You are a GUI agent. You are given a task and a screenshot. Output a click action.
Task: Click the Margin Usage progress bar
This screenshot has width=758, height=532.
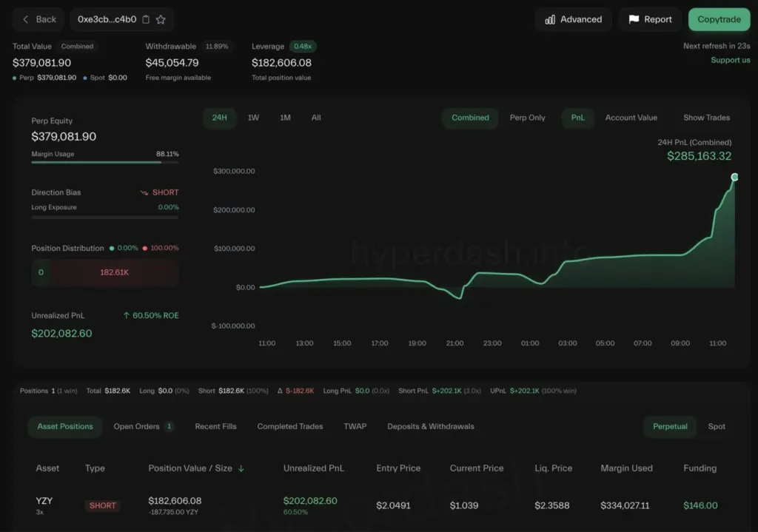coord(104,162)
